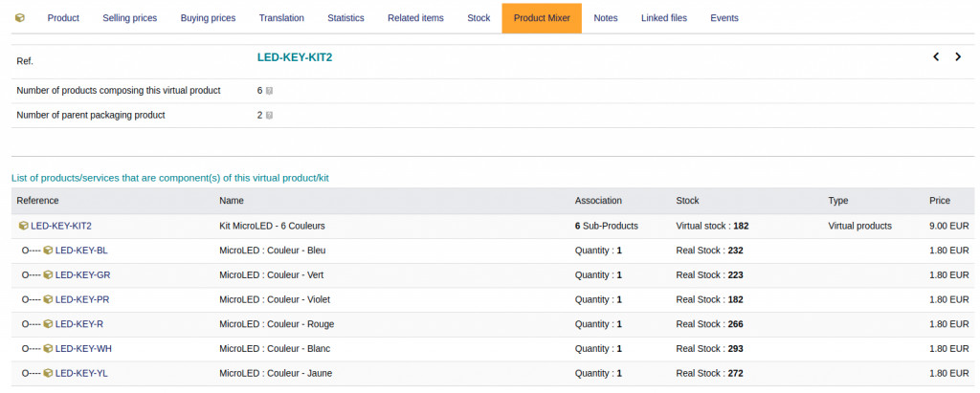Open the Linked files tab

664,18
